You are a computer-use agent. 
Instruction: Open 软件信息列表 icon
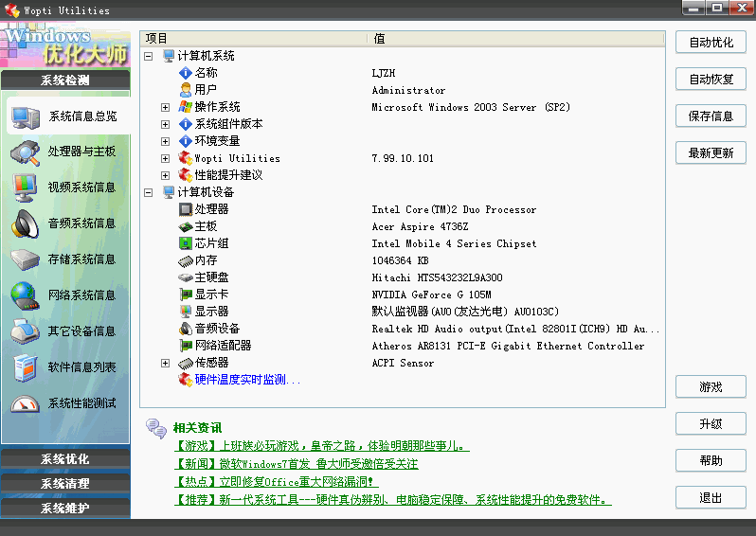click(x=25, y=367)
